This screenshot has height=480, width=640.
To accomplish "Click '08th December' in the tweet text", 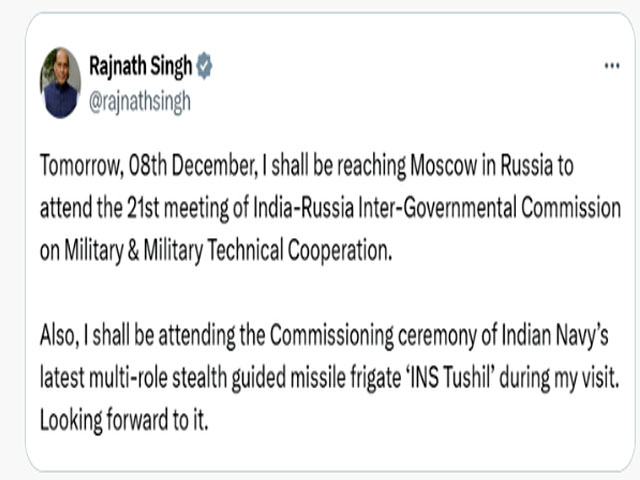I will tap(193, 166).
